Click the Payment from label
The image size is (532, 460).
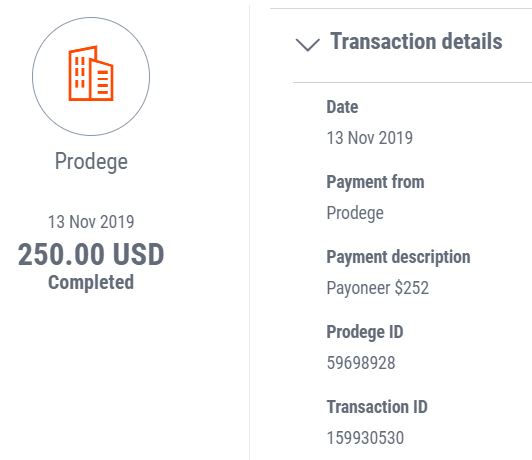click(x=375, y=182)
